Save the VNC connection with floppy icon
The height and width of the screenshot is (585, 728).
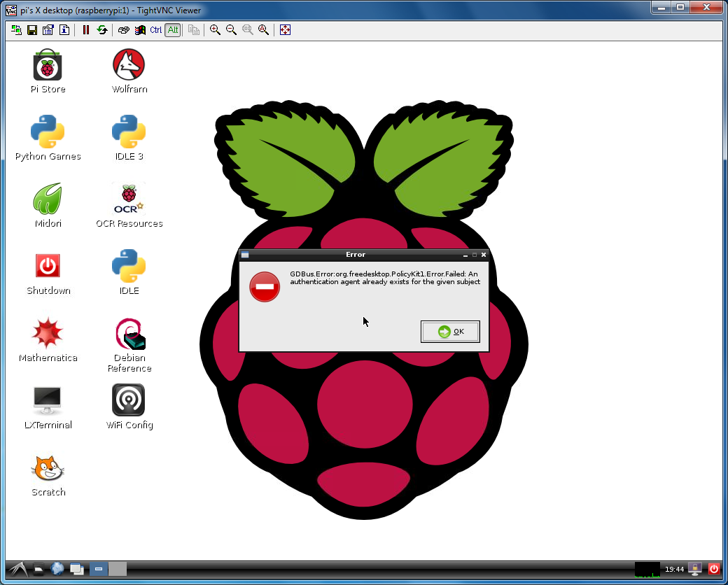tap(32, 30)
